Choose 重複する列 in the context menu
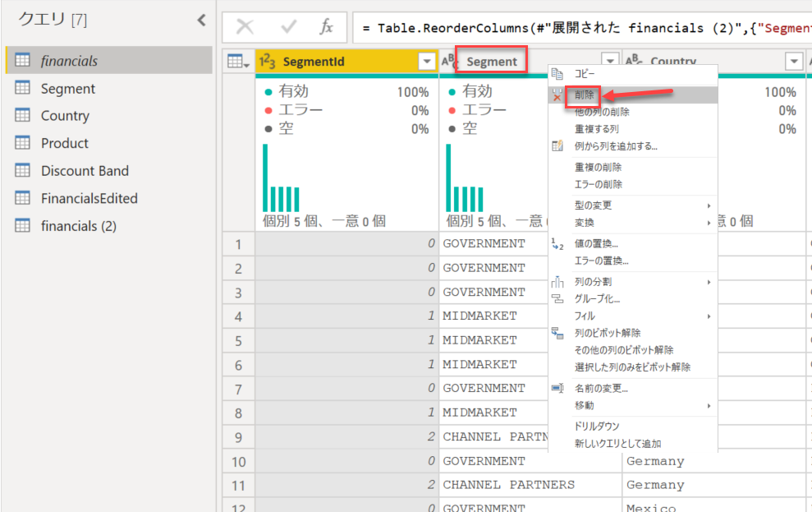Image resolution: width=812 pixels, height=512 pixels. [633, 129]
